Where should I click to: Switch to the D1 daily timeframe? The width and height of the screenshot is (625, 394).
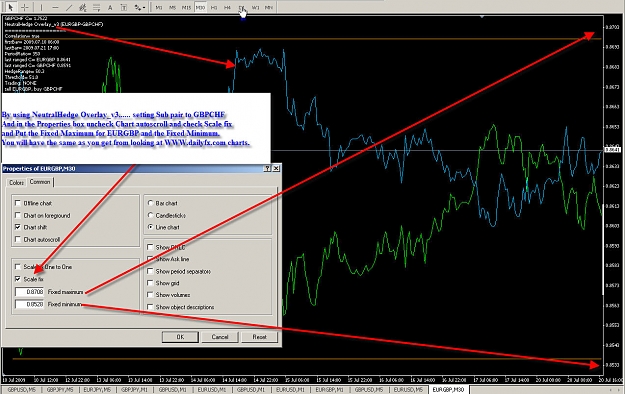tap(242, 7)
